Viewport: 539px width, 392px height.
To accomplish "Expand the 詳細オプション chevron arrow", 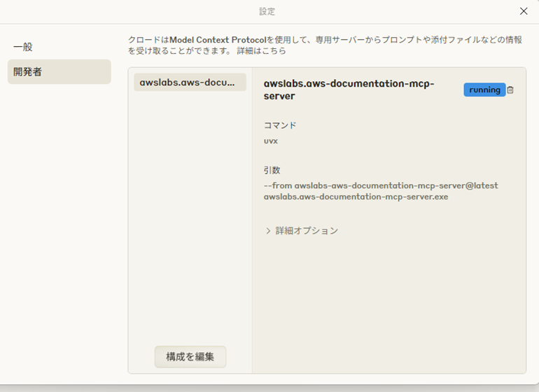I will tap(268, 231).
